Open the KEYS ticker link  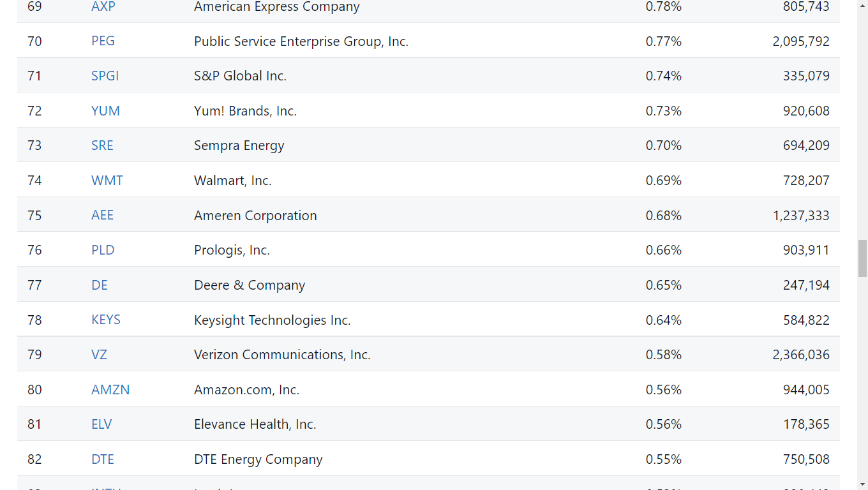click(x=105, y=320)
